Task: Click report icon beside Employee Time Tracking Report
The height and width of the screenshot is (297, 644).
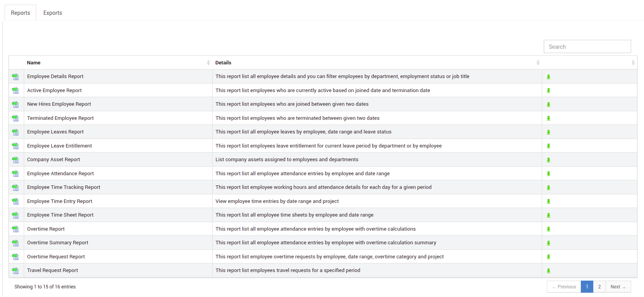Action: pos(15,188)
